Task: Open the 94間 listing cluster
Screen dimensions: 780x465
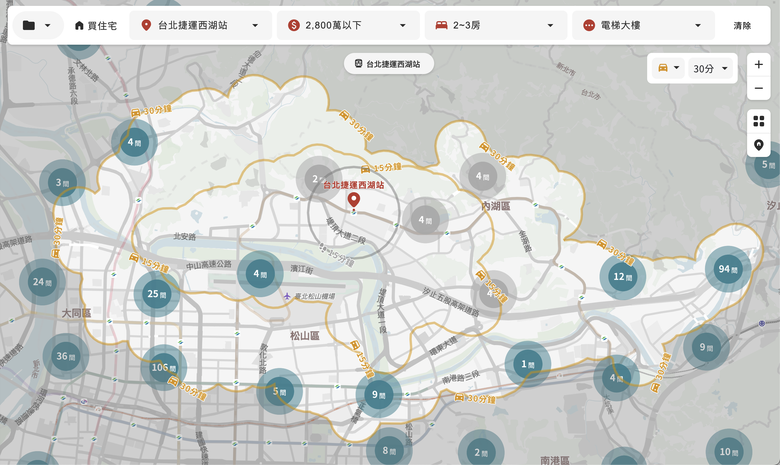Action: pyautogui.click(x=728, y=269)
